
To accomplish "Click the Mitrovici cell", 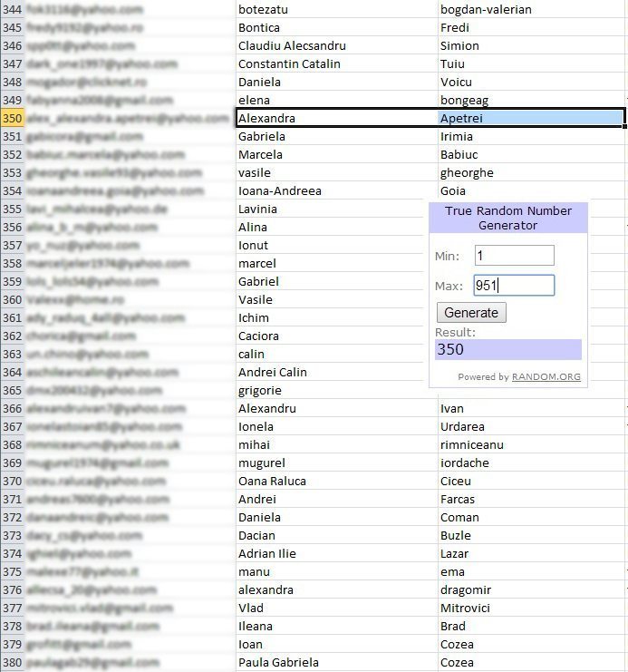I will (531, 609).
